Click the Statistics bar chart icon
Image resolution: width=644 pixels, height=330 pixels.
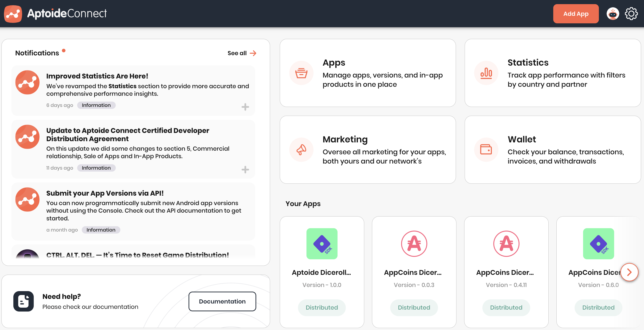(486, 73)
